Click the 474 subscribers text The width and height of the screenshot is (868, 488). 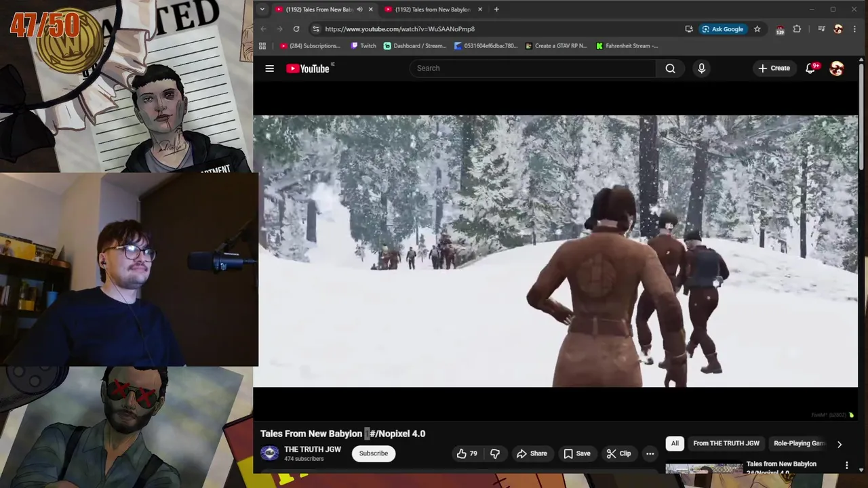tap(304, 460)
